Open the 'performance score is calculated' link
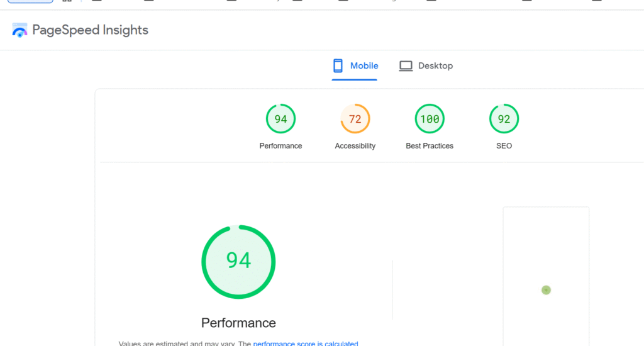 click(x=306, y=343)
